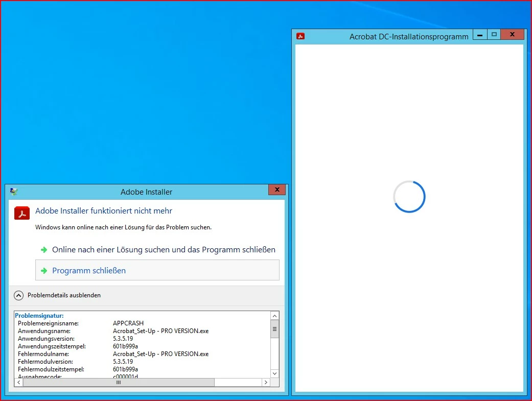
Task: Maximize the Acrobat DC-Installationsprogramm window
Action: coord(494,34)
